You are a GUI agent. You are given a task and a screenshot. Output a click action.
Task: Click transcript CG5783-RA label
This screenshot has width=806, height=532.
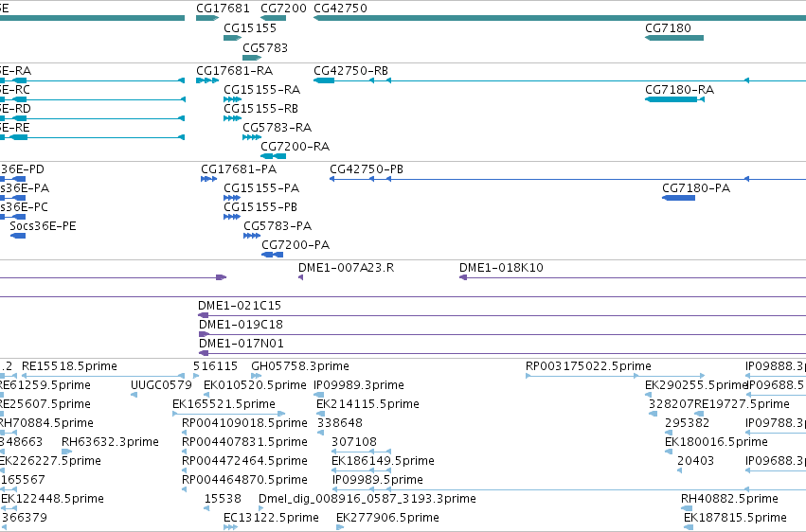[x=278, y=128]
